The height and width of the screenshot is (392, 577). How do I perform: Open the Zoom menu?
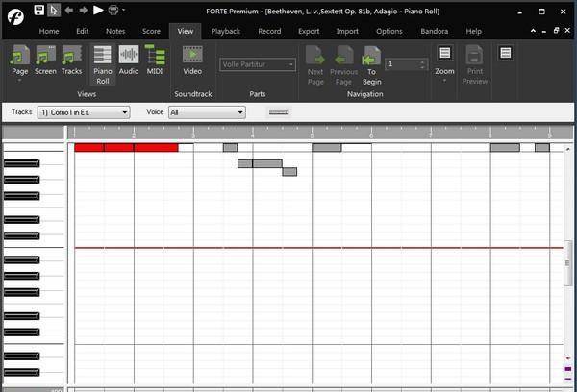(x=444, y=63)
